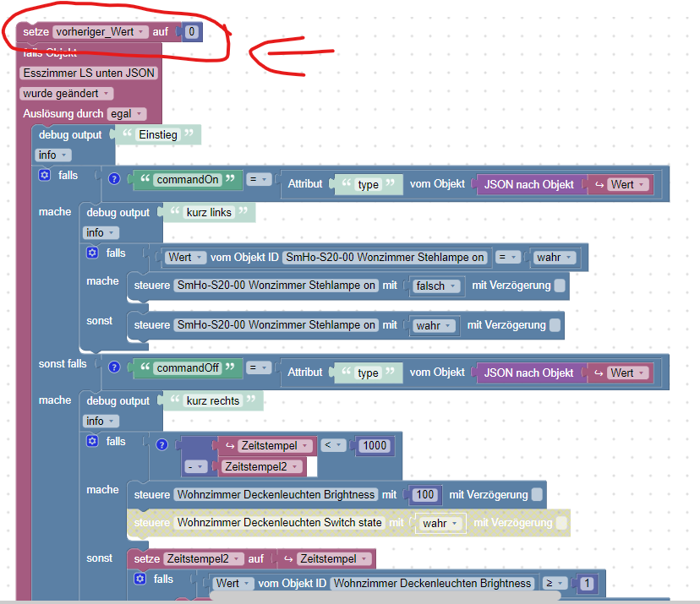The height and width of the screenshot is (604, 700).
Task: Edit the 'kurz links' text field
Action: click(x=209, y=212)
